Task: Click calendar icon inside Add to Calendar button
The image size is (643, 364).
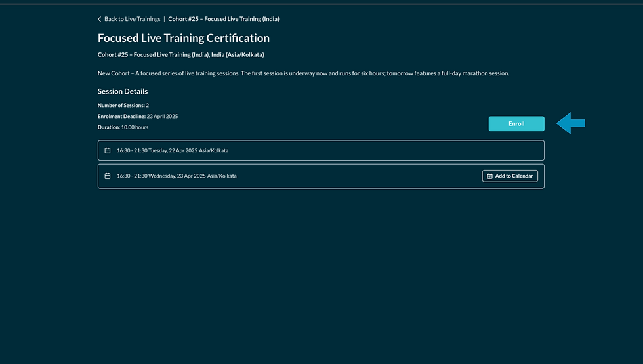Action: pyautogui.click(x=489, y=176)
